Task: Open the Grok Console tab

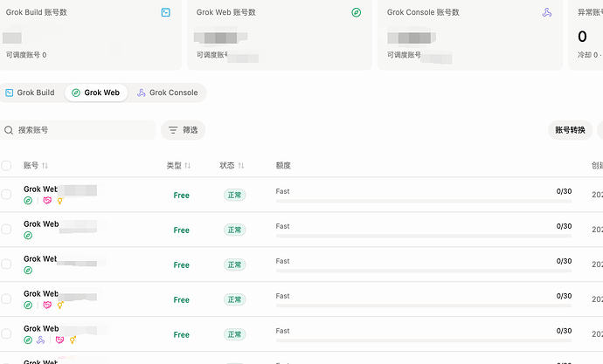Action: pos(168,93)
